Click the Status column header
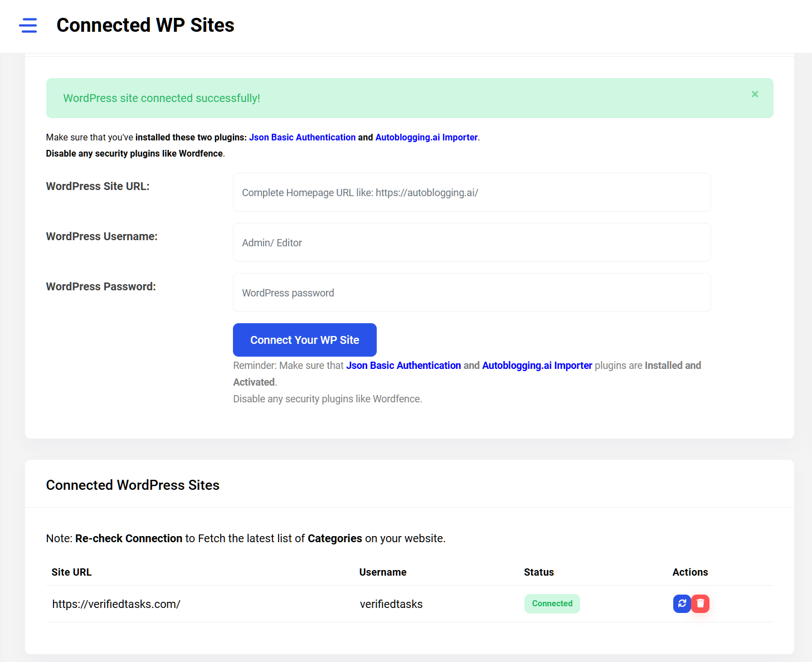Image resolution: width=812 pixels, height=662 pixels. [539, 572]
